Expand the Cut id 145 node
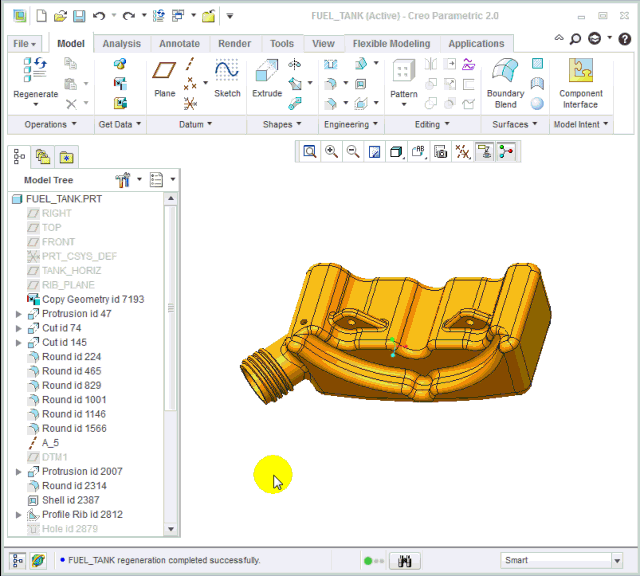The image size is (640, 576). tap(18, 342)
